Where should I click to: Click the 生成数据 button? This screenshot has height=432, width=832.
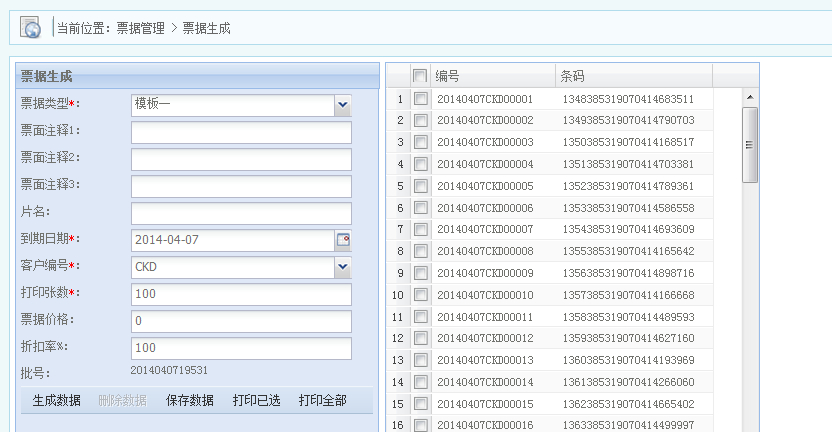pyautogui.click(x=56, y=400)
